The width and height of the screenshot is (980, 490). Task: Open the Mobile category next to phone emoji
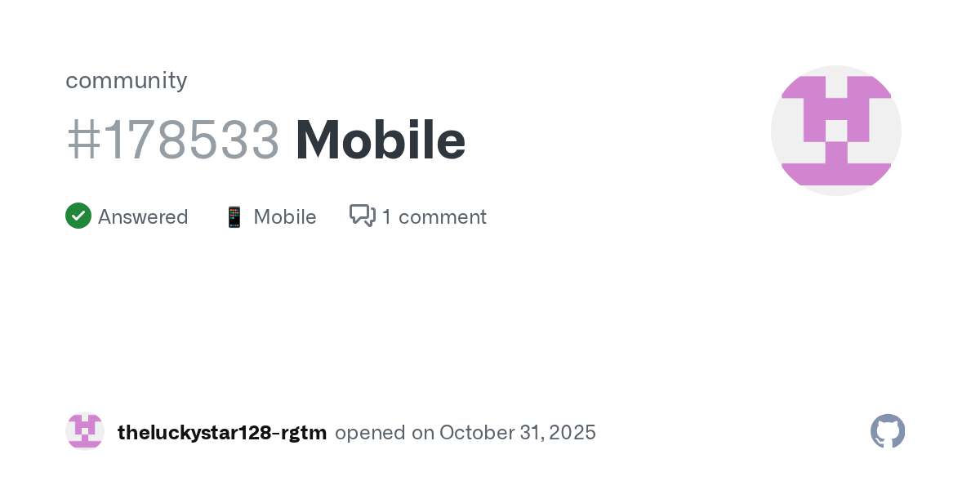coord(285,217)
